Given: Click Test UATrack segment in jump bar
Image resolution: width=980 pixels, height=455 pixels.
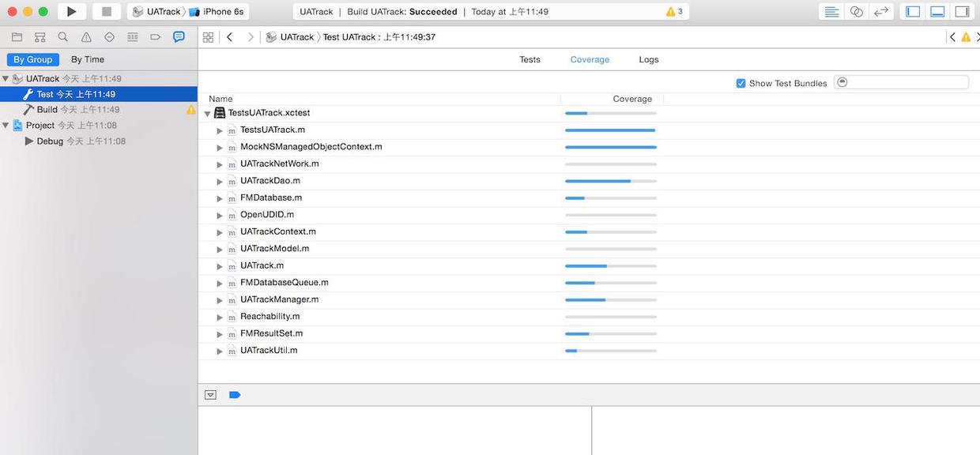Looking at the screenshot, I should (x=379, y=37).
